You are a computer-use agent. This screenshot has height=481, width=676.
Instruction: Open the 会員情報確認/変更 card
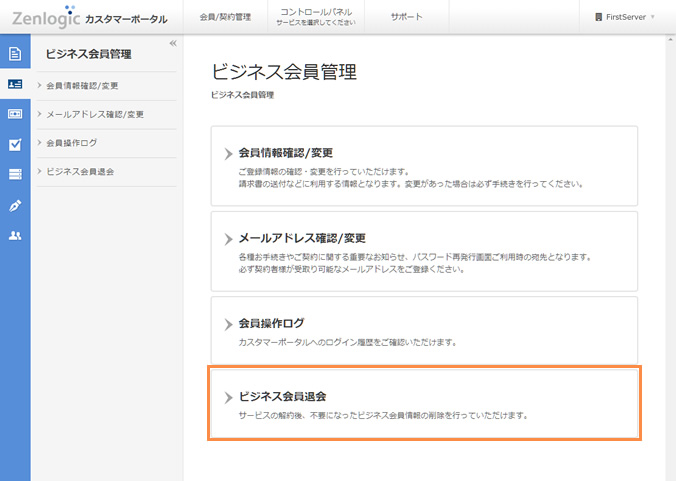point(425,166)
